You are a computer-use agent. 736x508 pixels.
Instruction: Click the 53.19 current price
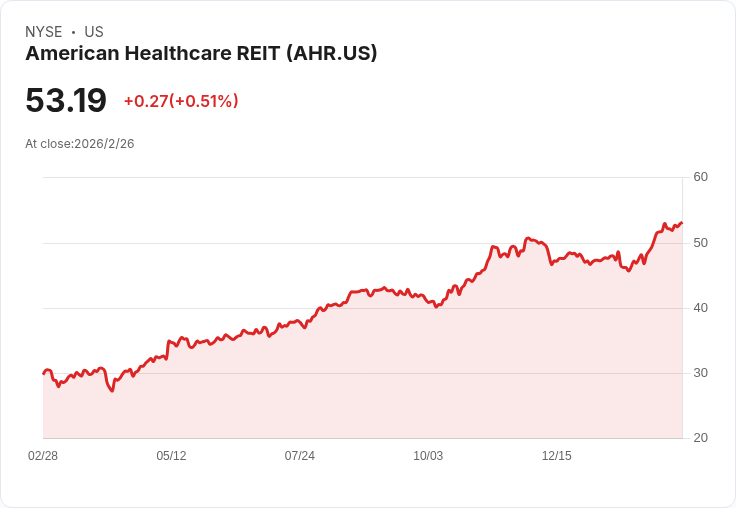[x=66, y=100]
